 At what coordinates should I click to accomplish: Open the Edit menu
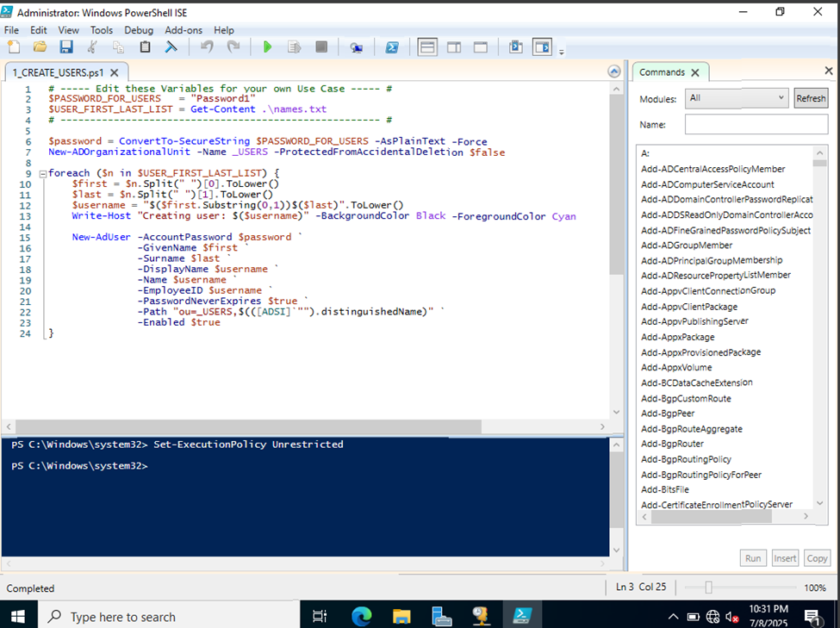[38, 30]
